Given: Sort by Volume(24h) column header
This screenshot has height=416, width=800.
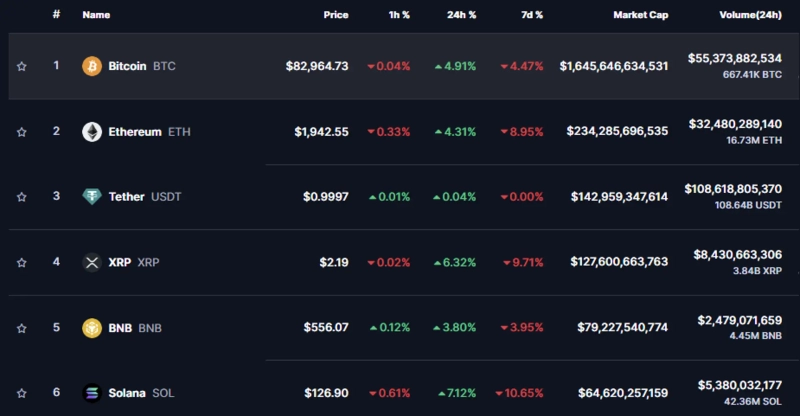Looking at the screenshot, I should (750, 15).
